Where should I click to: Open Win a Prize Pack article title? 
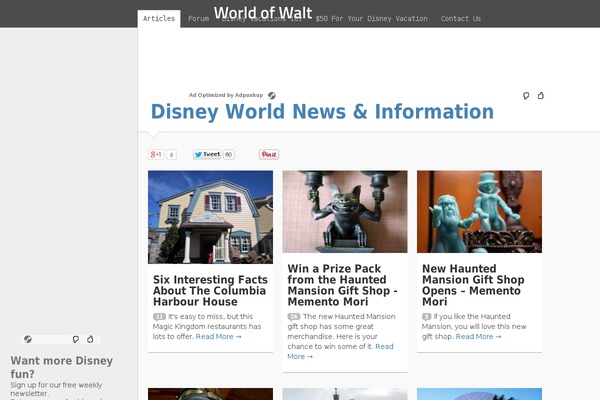(342, 285)
